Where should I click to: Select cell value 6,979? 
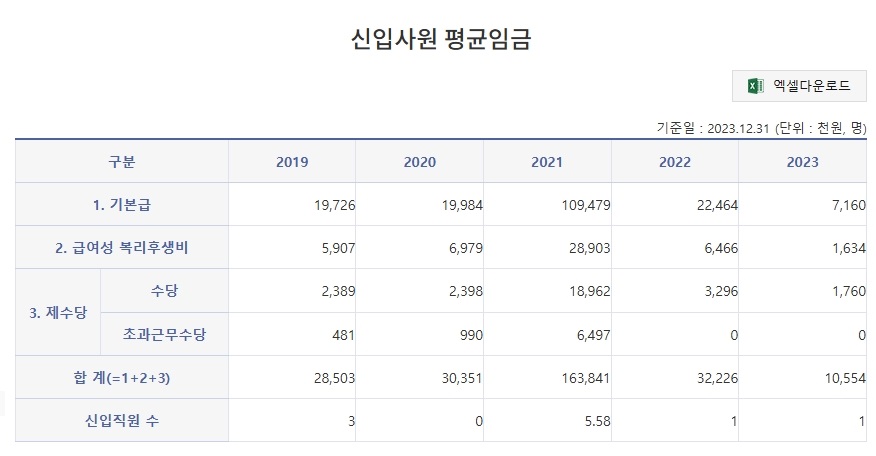[466, 248]
